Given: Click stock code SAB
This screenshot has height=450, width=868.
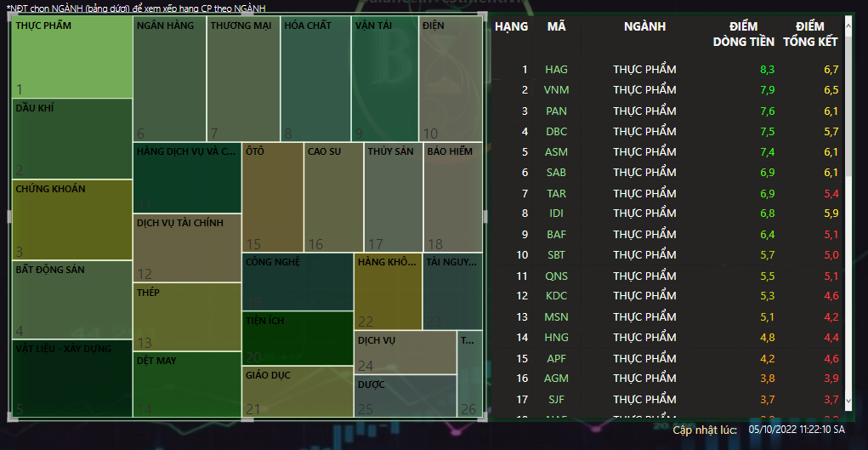Looking at the screenshot, I should coord(556,173).
